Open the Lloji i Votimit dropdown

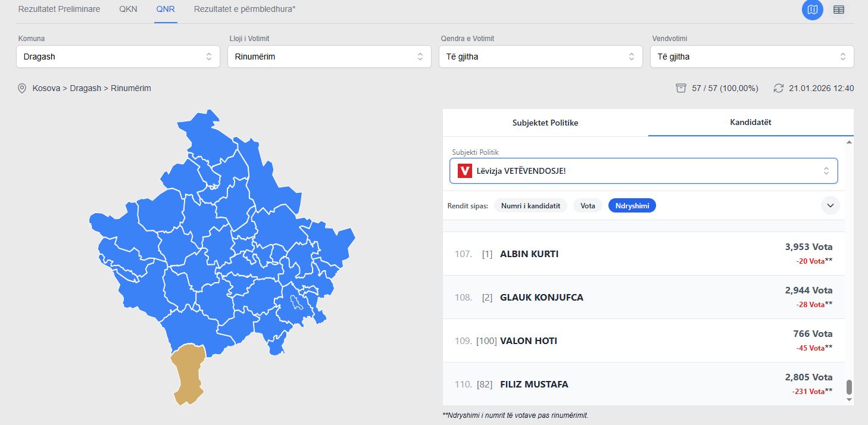[x=329, y=57]
